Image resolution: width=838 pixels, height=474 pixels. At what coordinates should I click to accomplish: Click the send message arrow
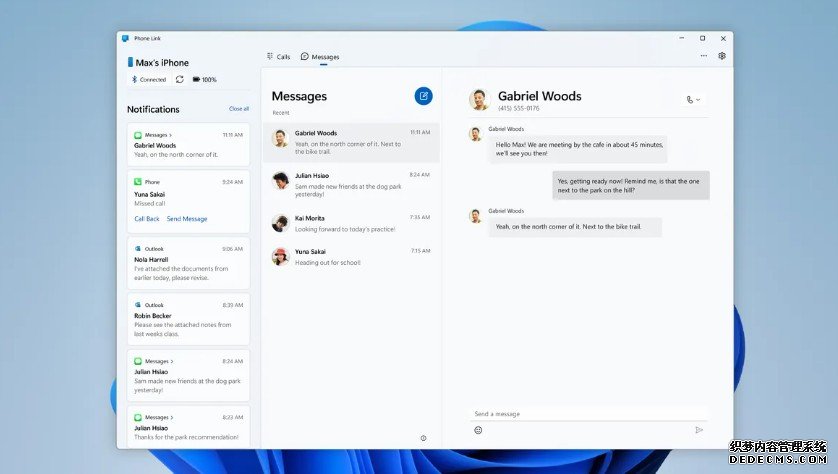pos(699,430)
